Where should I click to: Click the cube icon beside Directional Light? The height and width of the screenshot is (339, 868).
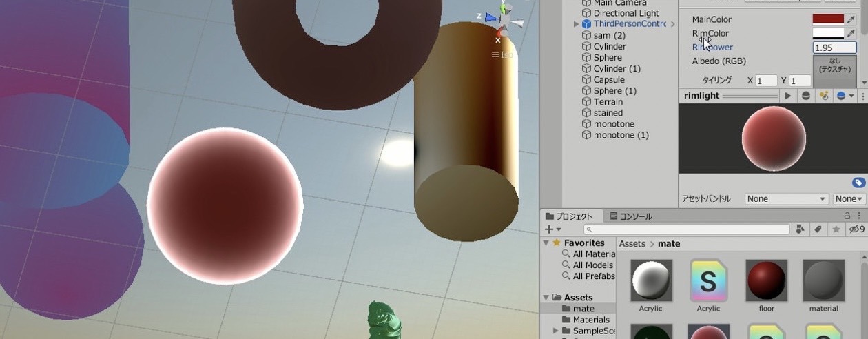coord(587,13)
